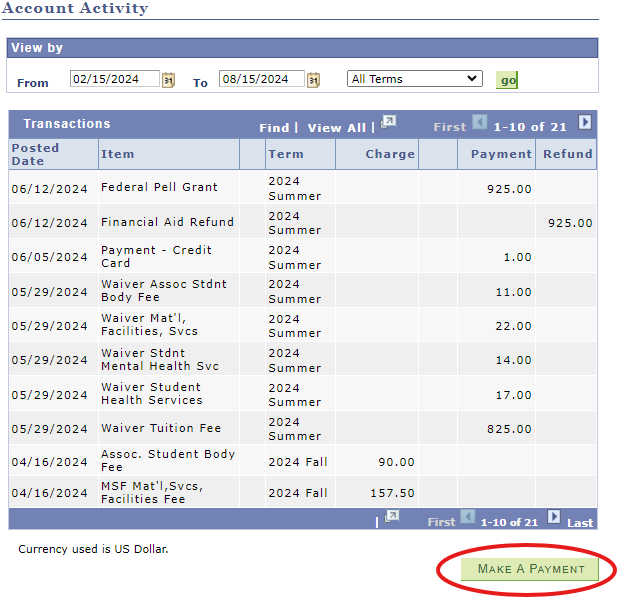Click the 11.00 payment amount
The image size is (617, 598).
(x=514, y=292)
